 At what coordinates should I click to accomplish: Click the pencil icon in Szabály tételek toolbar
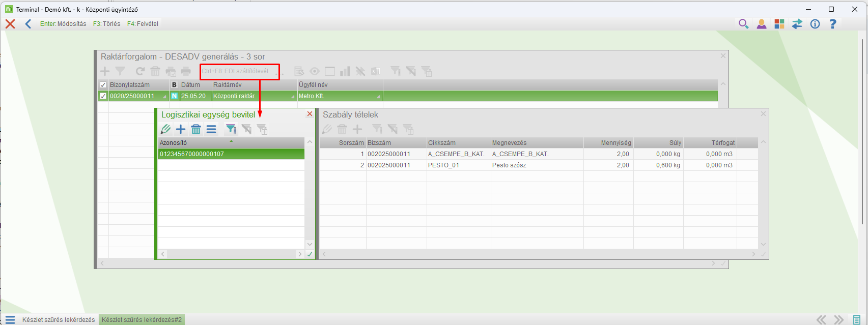(327, 129)
